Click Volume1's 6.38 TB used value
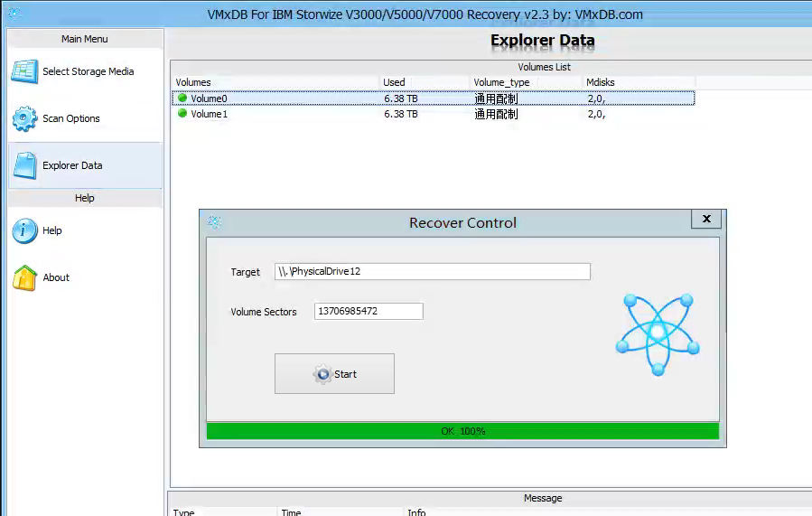Viewport: 812px width, 516px height. (x=401, y=114)
